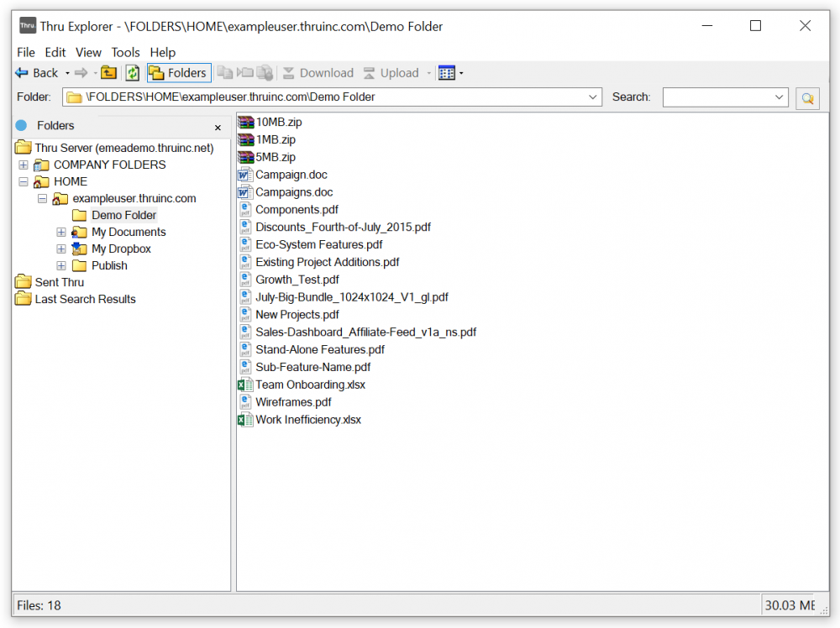This screenshot has height=628, width=840.
Task: Select the Components.pdf file icon
Action: (x=244, y=210)
